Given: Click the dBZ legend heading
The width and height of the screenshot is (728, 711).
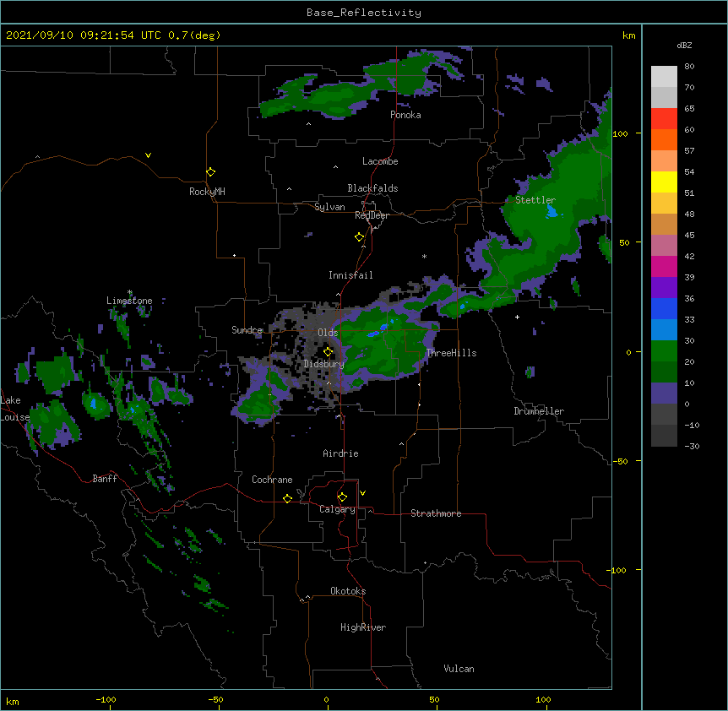Looking at the screenshot, I should coord(684,45).
